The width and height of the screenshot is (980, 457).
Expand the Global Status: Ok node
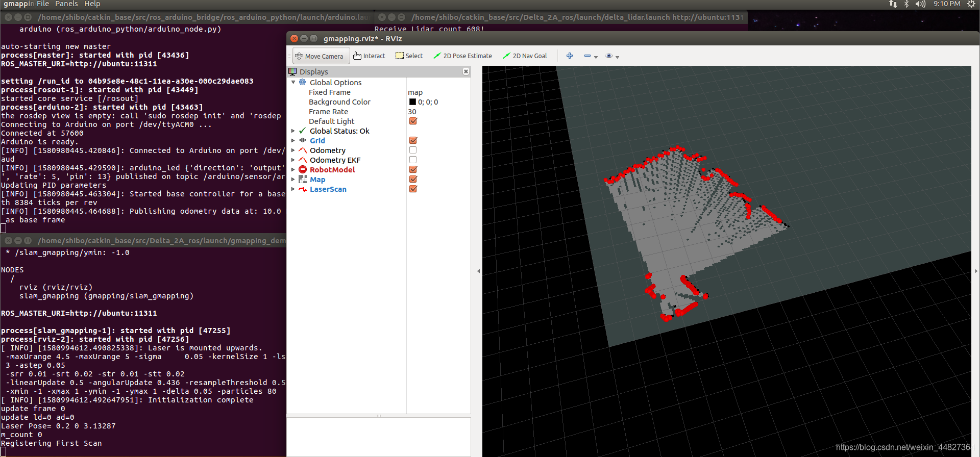(293, 131)
